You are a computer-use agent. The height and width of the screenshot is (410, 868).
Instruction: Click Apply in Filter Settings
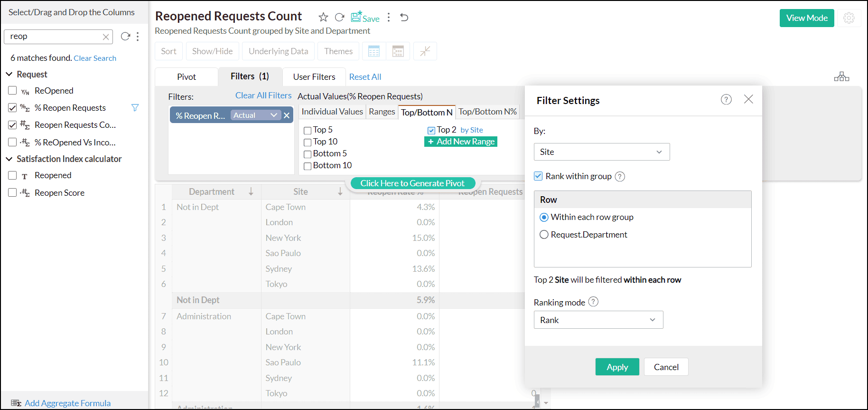617,367
